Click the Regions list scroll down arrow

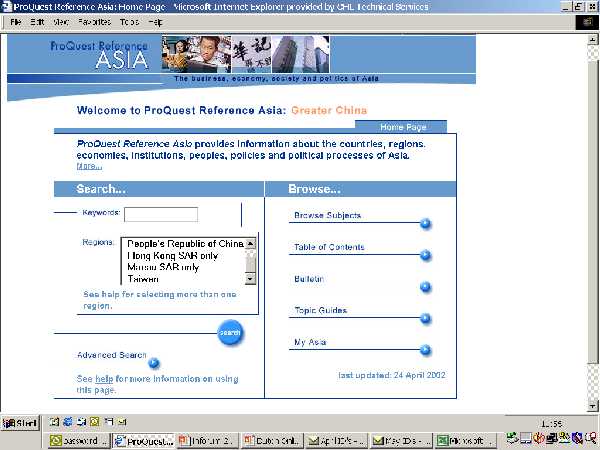[250, 279]
